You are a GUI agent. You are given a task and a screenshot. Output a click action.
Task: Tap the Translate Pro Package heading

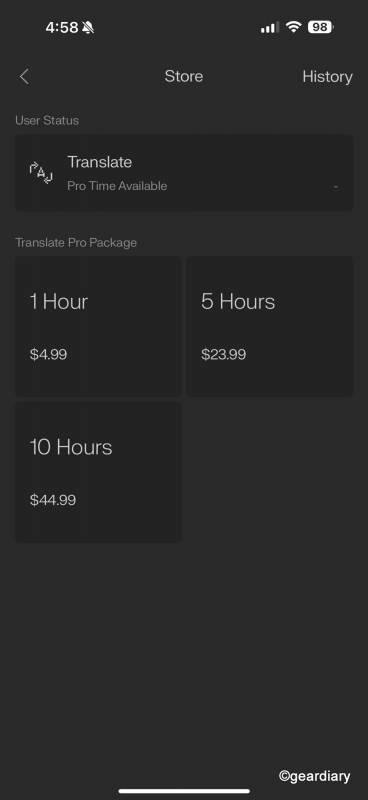[x=76, y=243]
